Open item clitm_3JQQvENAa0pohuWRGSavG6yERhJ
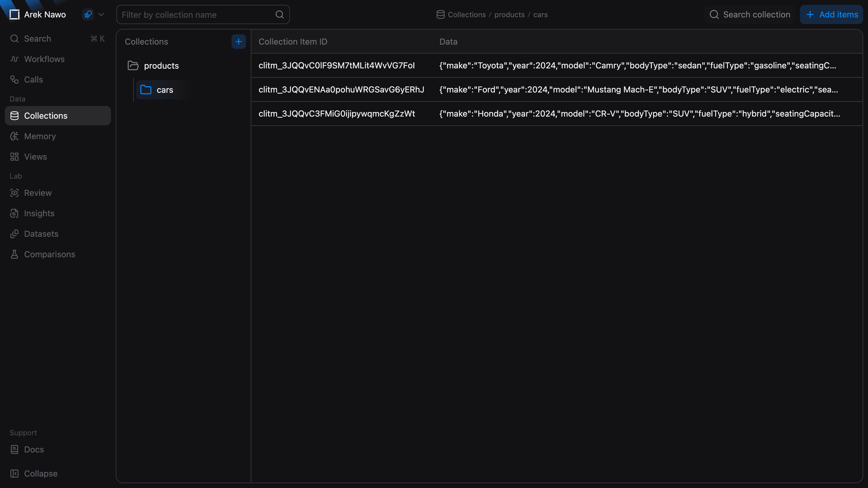 point(341,90)
